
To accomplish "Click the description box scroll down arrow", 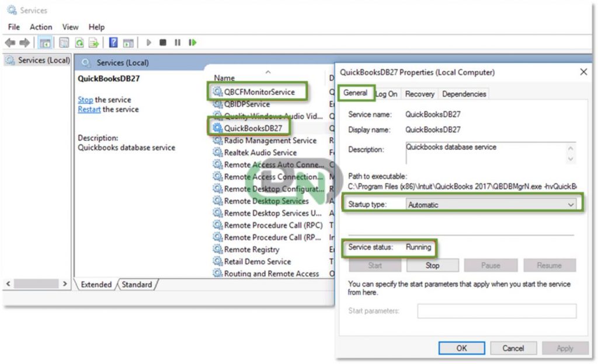I will pyautogui.click(x=571, y=159).
